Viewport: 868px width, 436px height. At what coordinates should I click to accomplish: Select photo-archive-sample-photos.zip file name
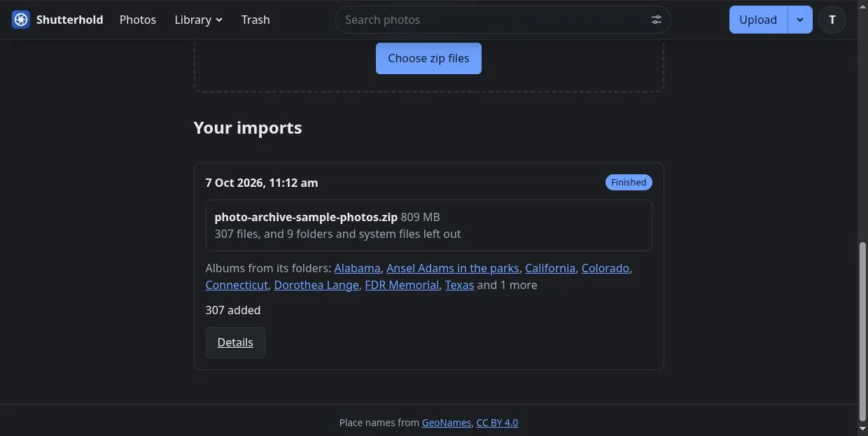(x=306, y=217)
